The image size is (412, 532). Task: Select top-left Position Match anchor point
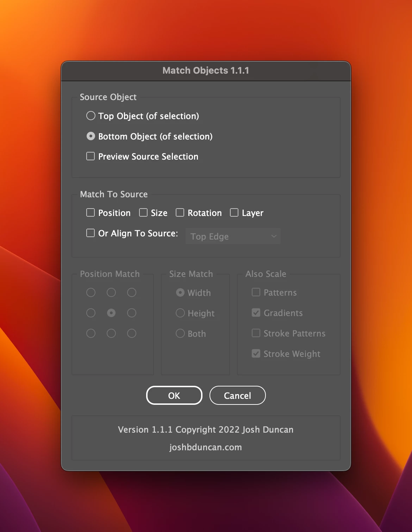pos(91,292)
